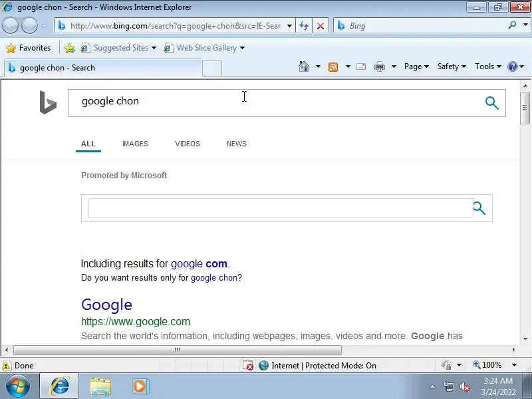This screenshot has height=399, width=532.
Task: Open search provider options dropdown arrow
Action: (x=525, y=25)
